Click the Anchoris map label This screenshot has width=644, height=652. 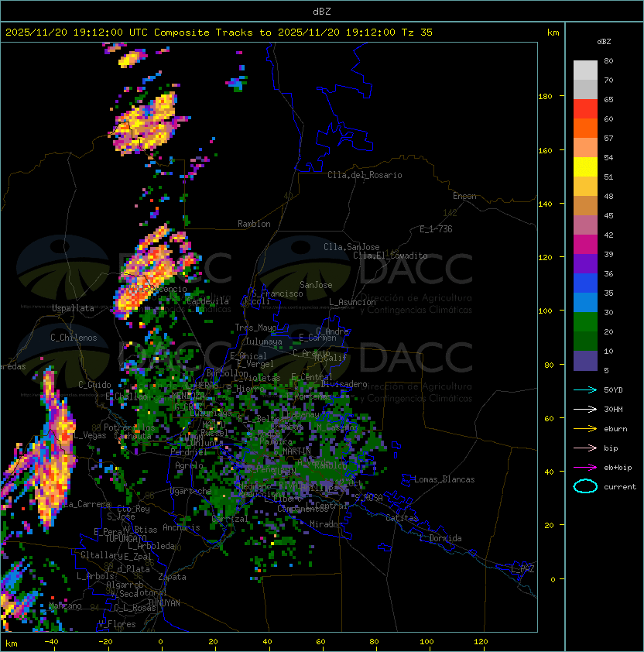181,527
